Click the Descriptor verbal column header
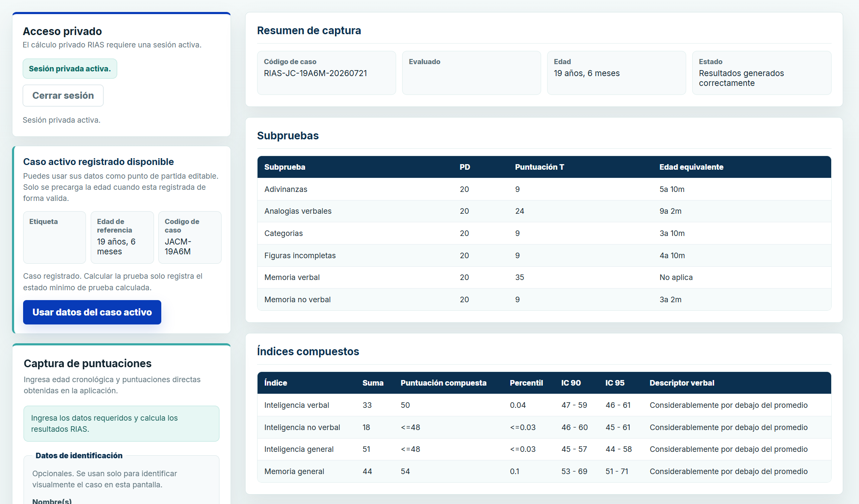Viewport: 859px width, 504px height. pyautogui.click(x=681, y=383)
